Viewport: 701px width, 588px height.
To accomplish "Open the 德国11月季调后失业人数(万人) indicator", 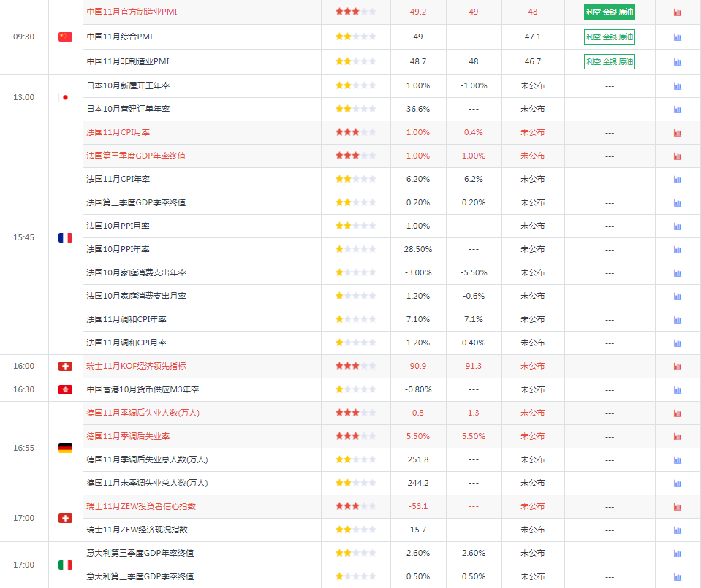I will point(143,413).
